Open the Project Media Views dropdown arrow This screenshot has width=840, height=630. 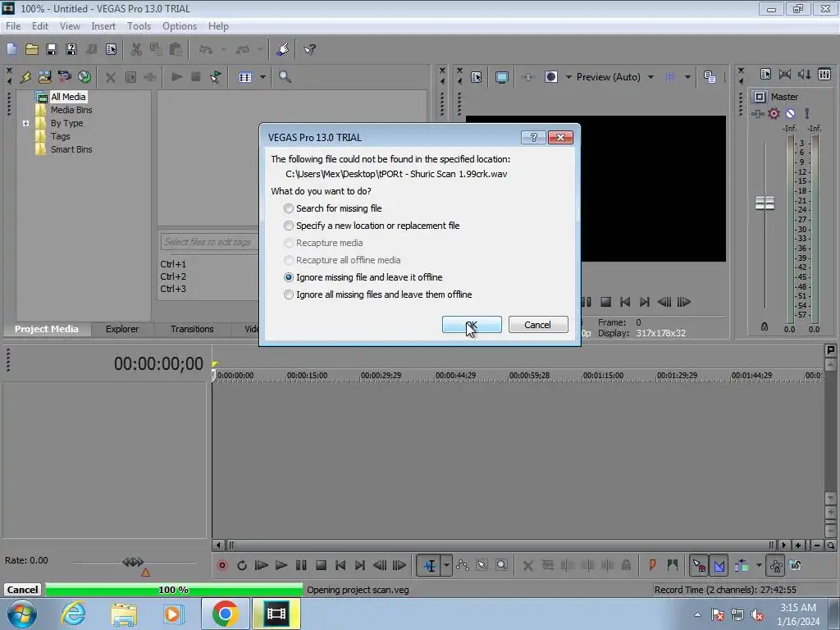(262, 77)
